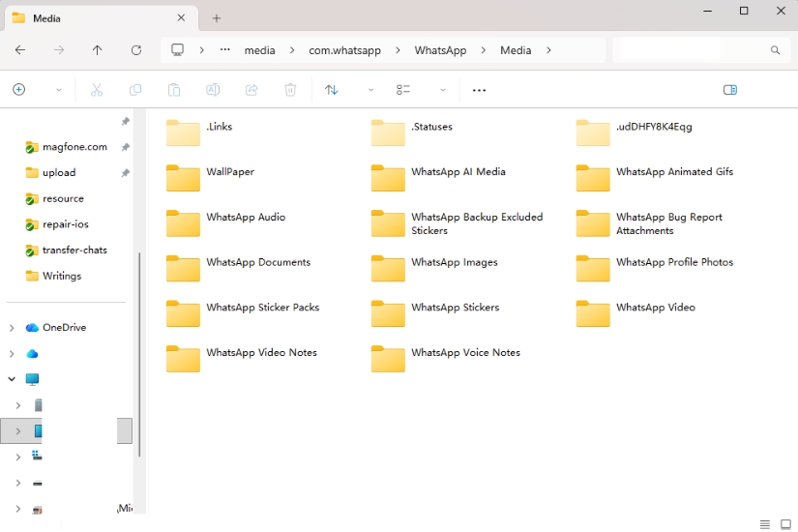Switch to details list view in status bar

pyautogui.click(x=765, y=524)
